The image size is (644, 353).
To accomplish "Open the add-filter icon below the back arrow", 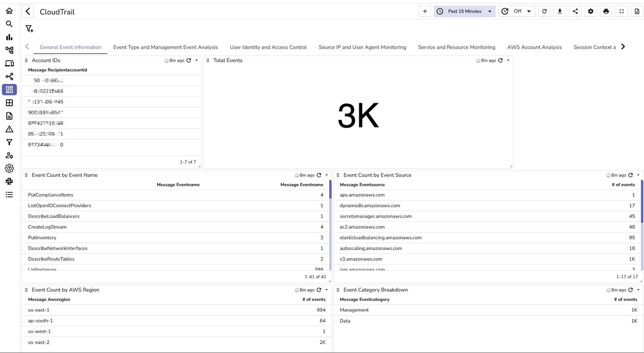I will click(29, 29).
